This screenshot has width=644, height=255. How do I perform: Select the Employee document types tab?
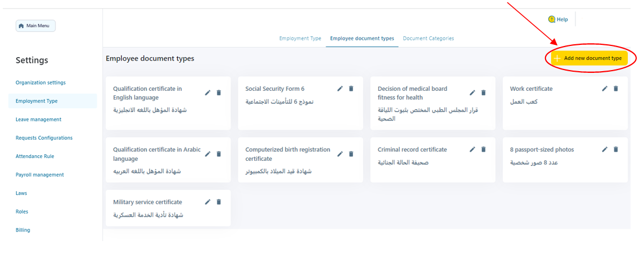pyautogui.click(x=362, y=39)
